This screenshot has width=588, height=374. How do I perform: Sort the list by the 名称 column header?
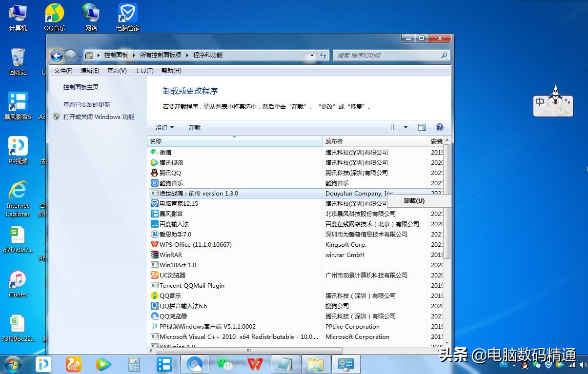click(235, 141)
